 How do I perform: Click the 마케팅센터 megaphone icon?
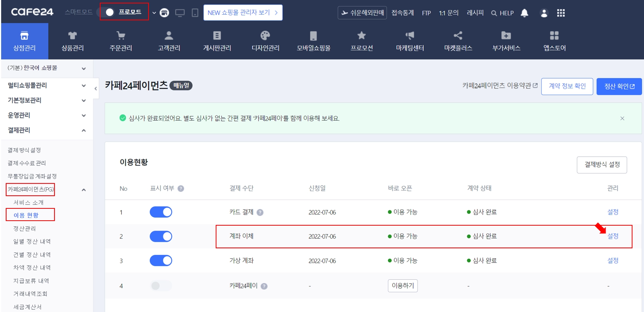click(x=410, y=36)
